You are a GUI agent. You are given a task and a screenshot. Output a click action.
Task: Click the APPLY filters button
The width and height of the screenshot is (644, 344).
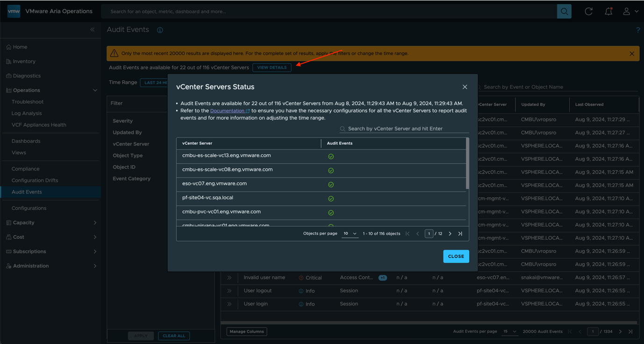point(141,336)
